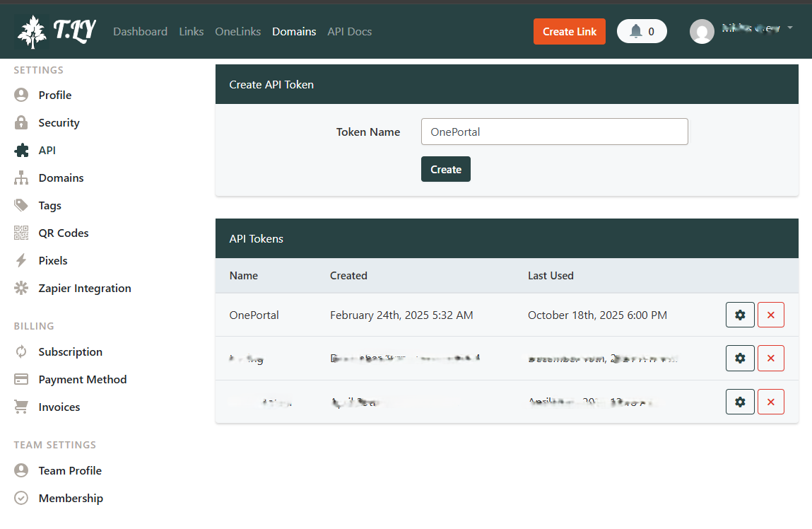Open the API Docs menu item
This screenshot has height=529, width=812.
point(349,31)
